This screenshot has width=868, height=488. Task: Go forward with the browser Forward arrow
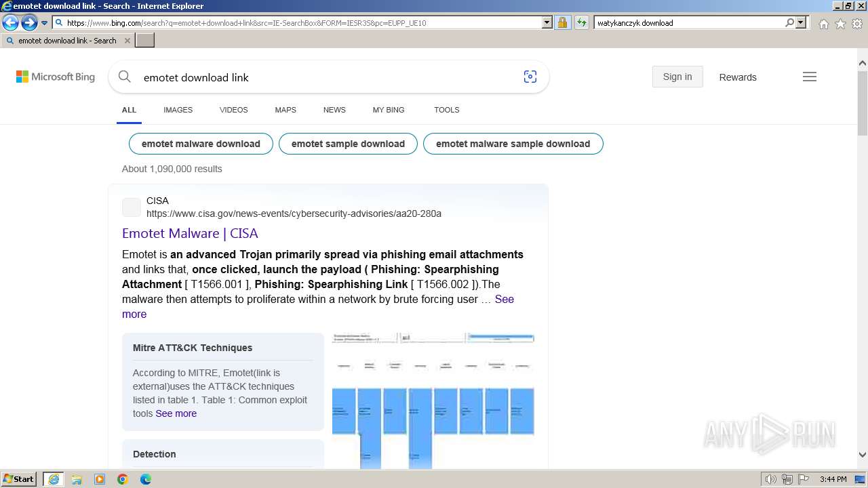pos(29,23)
